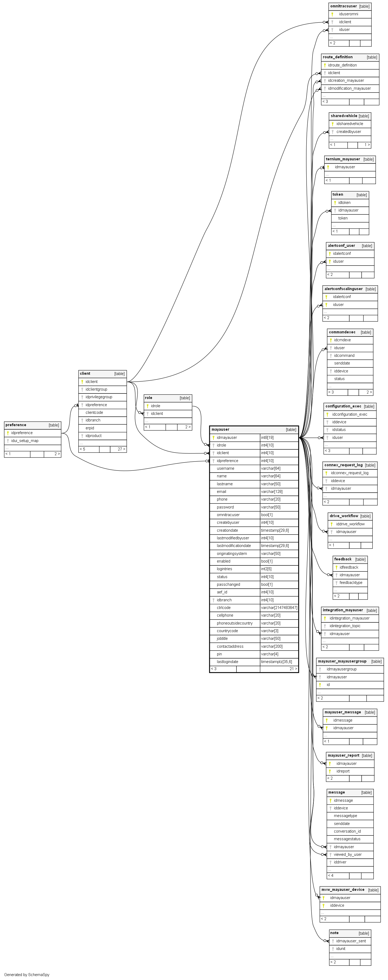388x980 pixels.
Task: Open the client table title link
Action: click(85, 374)
